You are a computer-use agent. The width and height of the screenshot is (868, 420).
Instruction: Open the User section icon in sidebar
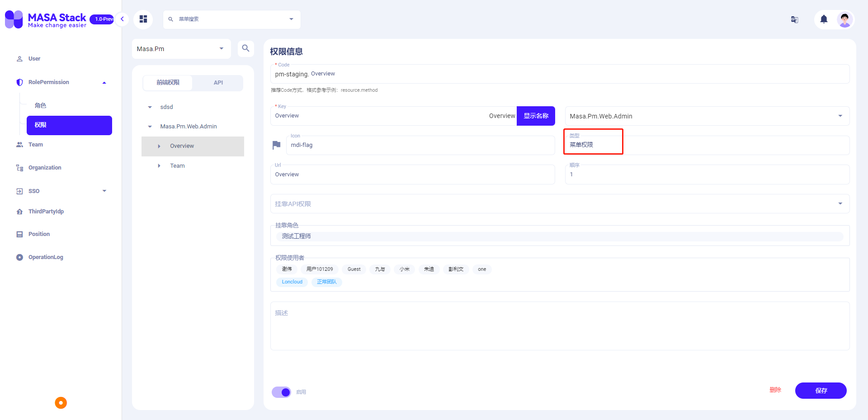coord(19,58)
